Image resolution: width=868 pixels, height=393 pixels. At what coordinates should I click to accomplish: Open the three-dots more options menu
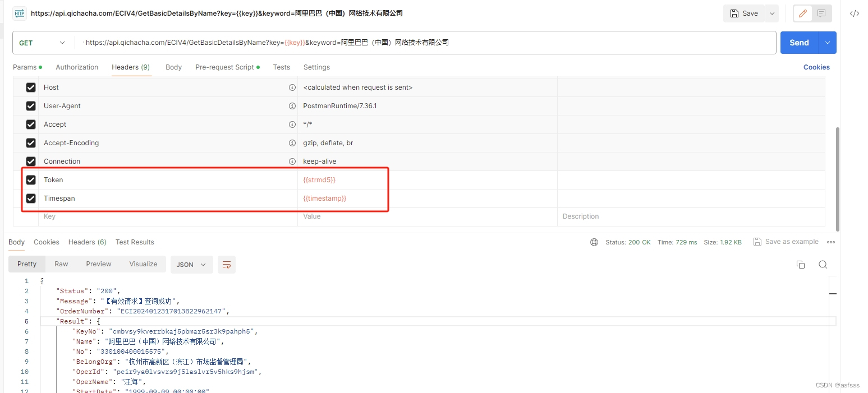(831, 242)
